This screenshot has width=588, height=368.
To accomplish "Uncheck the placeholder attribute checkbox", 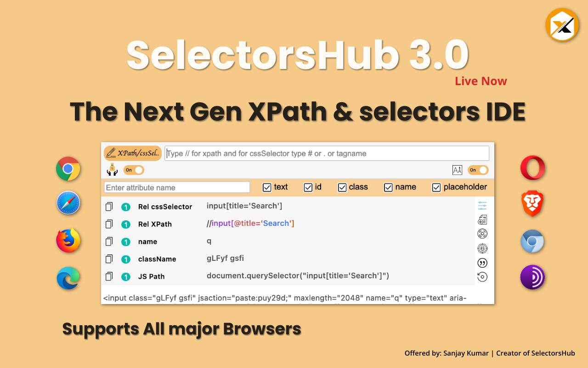I will coord(437,187).
